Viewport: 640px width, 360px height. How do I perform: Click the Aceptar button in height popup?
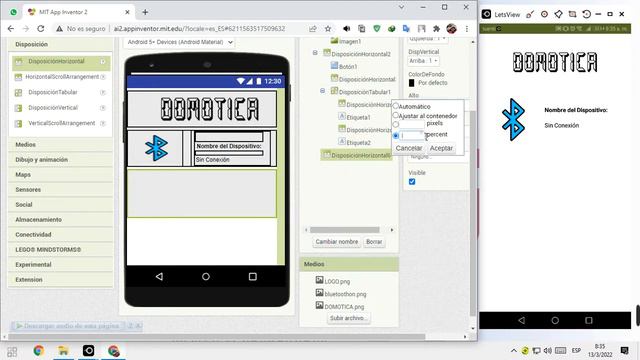coord(441,148)
